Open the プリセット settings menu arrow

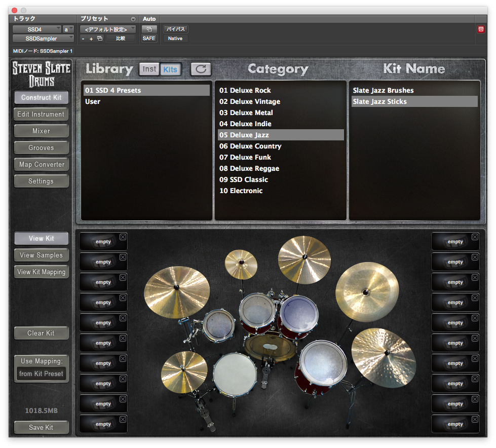(x=133, y=19)
